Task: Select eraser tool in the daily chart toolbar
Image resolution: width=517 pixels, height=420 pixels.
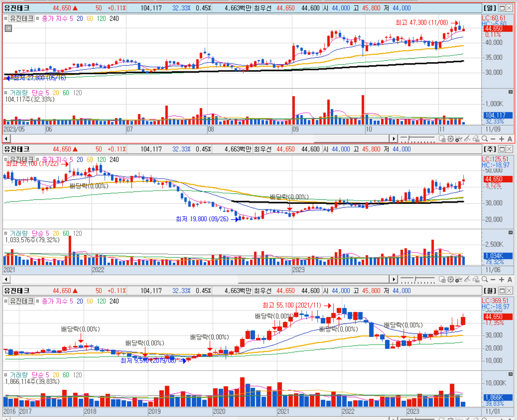Action: pyautogui.click(x=476, y=139)
